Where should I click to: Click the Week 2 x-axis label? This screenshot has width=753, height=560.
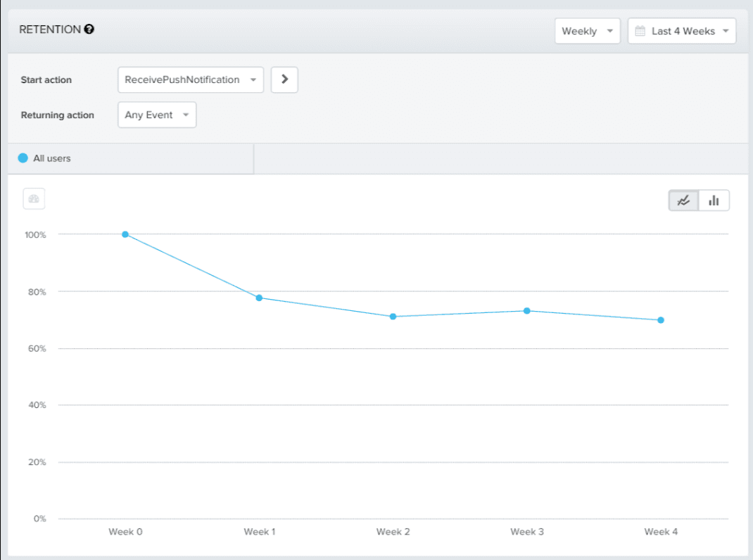click(393, 532)
